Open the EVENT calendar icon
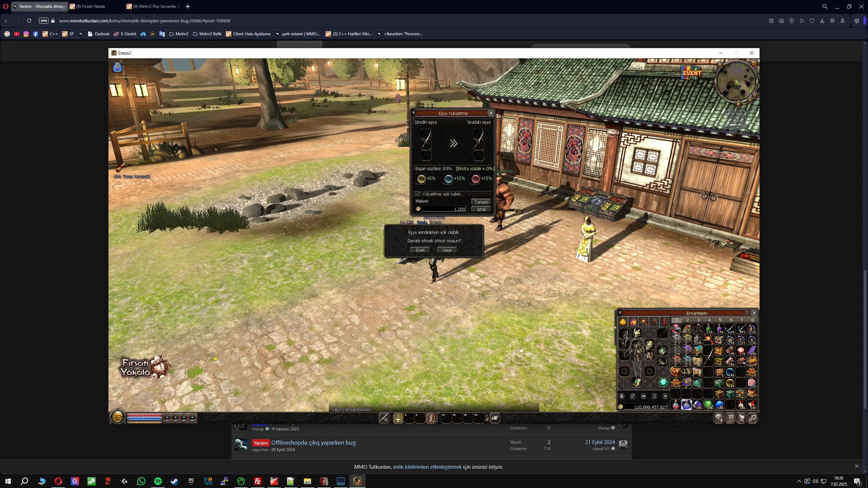Image resolution: width=868 pixels, height=488 pixels. tap(691, 72)
